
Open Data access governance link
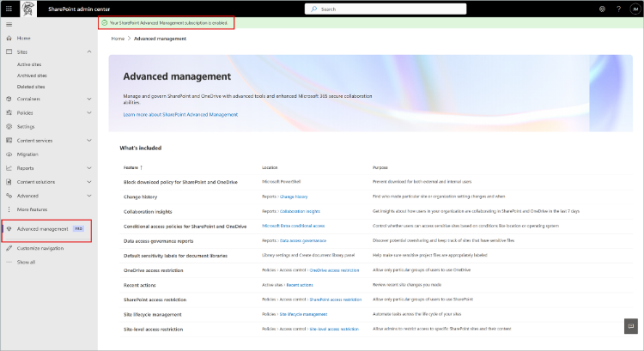(303, 240)
